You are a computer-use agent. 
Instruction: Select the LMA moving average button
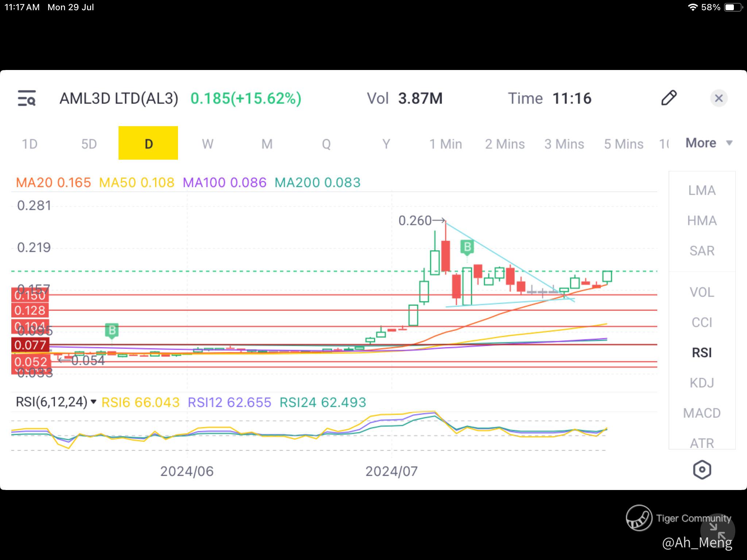(702, 190)
